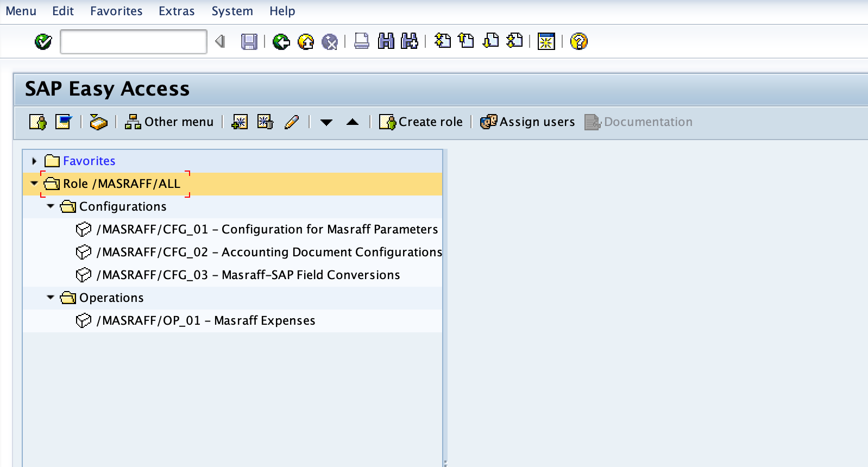Click Change Favorites pencil icon
The width and height of the screenshot is (868, 467).
292,122
